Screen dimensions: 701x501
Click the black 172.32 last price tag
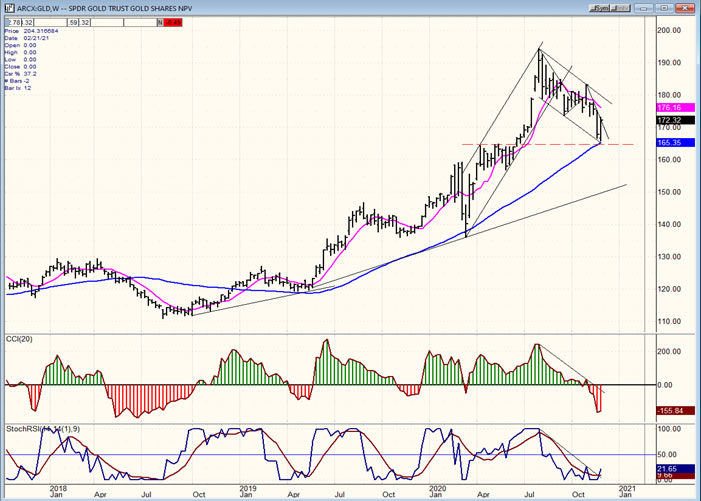[x=673, y=120]
